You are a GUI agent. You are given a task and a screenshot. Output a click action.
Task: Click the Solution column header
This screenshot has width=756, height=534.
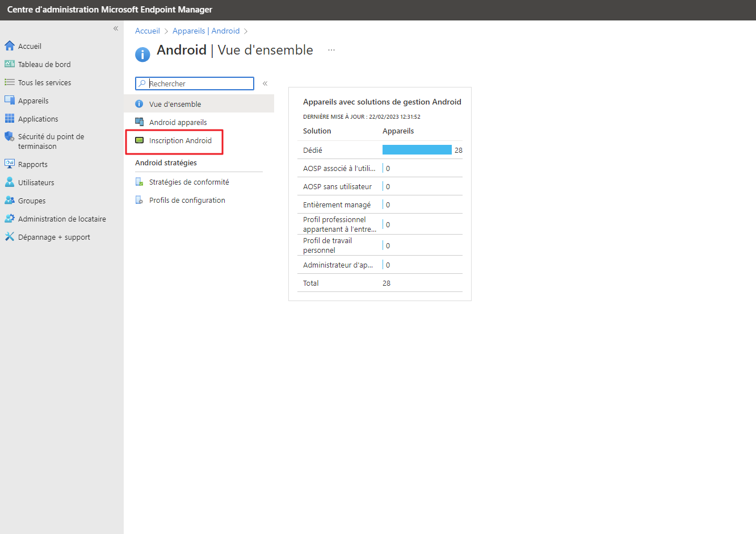click(x=317, y=131)
